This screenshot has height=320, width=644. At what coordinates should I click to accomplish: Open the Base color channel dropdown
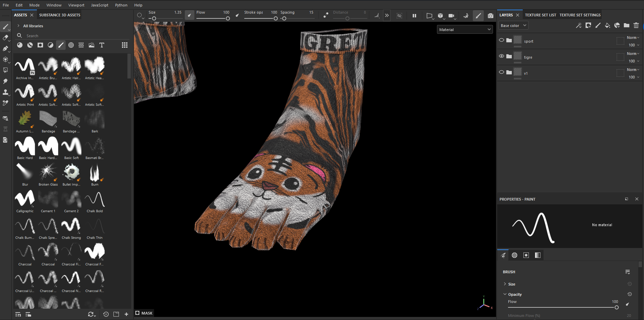point(513,26)
